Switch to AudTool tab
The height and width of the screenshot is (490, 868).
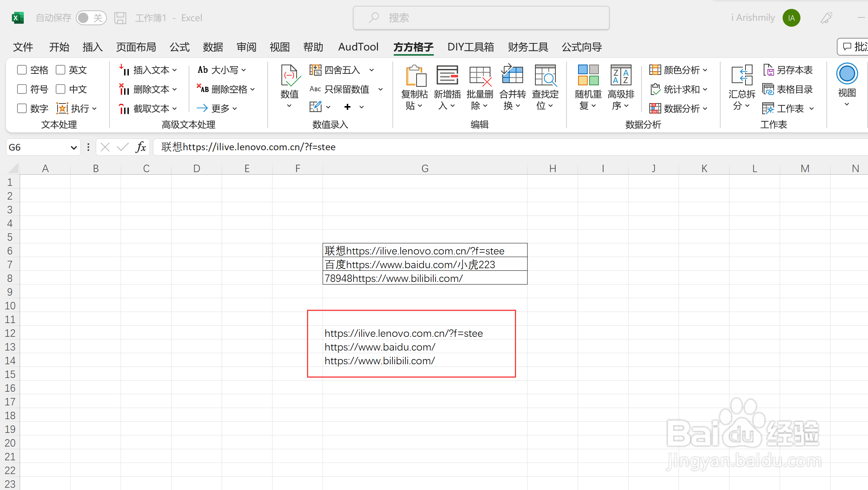point(358,47)
